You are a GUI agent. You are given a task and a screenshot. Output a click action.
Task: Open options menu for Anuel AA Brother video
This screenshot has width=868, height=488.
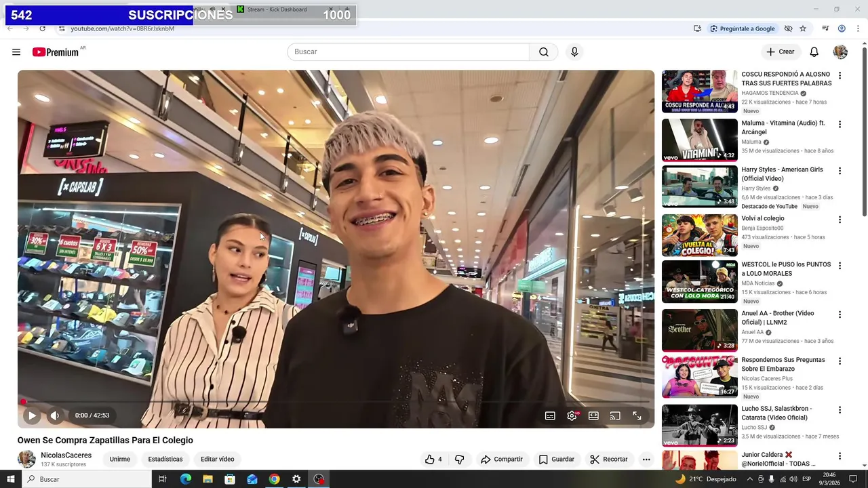[840, 314]
